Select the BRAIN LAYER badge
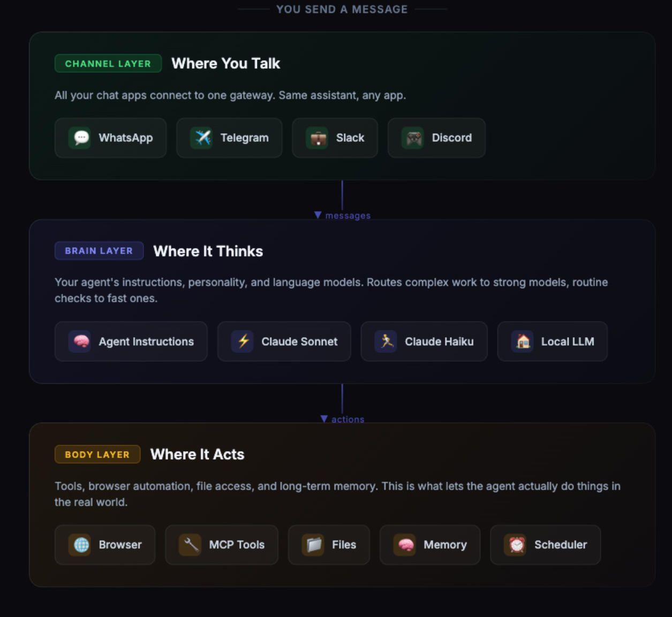 click(99, 250)
